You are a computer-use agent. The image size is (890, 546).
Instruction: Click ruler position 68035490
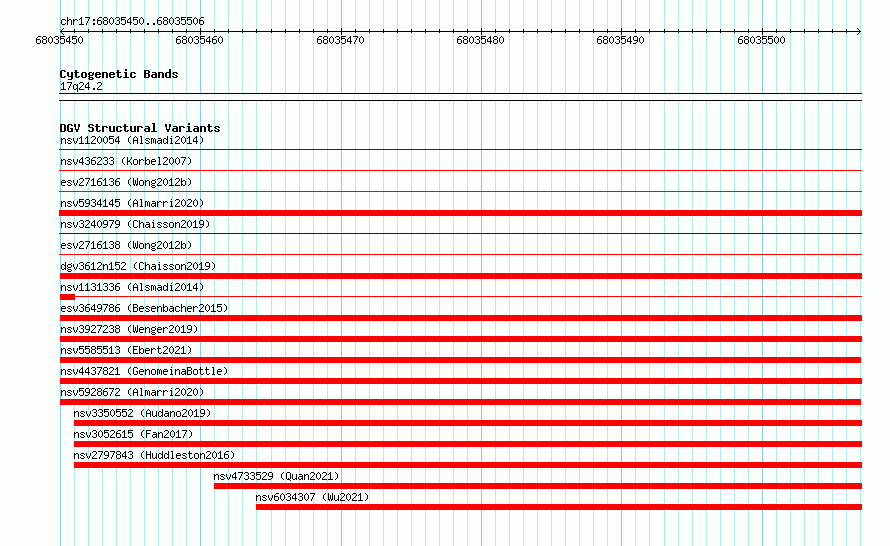(620, 40)
